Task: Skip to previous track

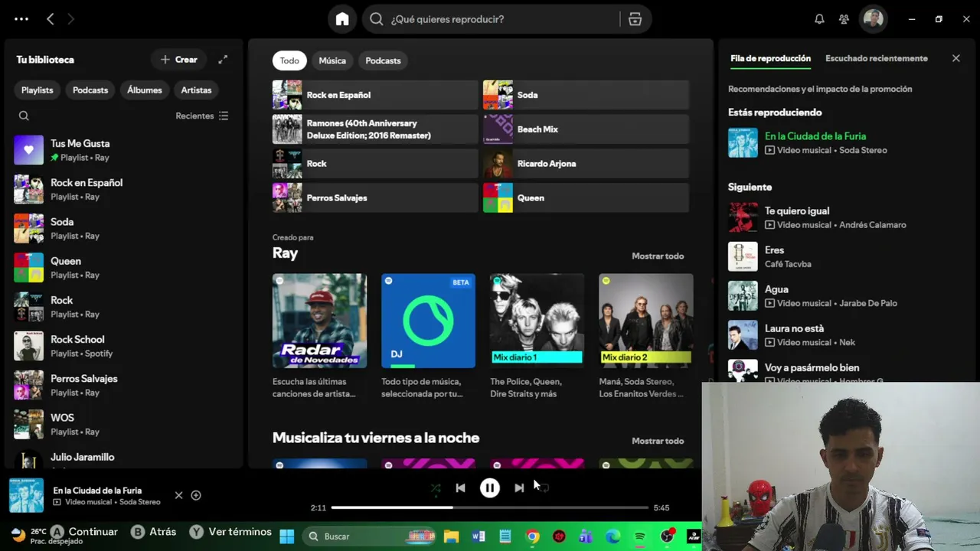Action: pos(460,487)
